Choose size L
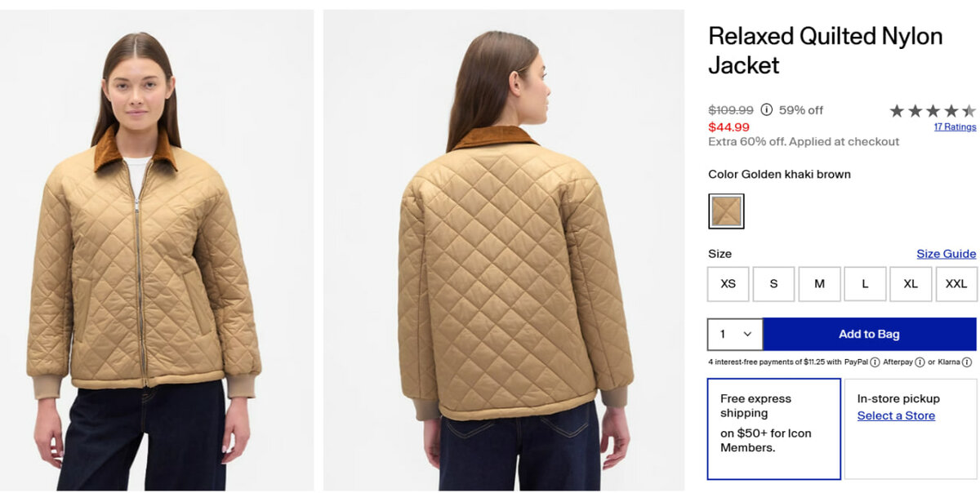Image resolution: width=980 pixels, height=493 pixels. pos(865,284)
